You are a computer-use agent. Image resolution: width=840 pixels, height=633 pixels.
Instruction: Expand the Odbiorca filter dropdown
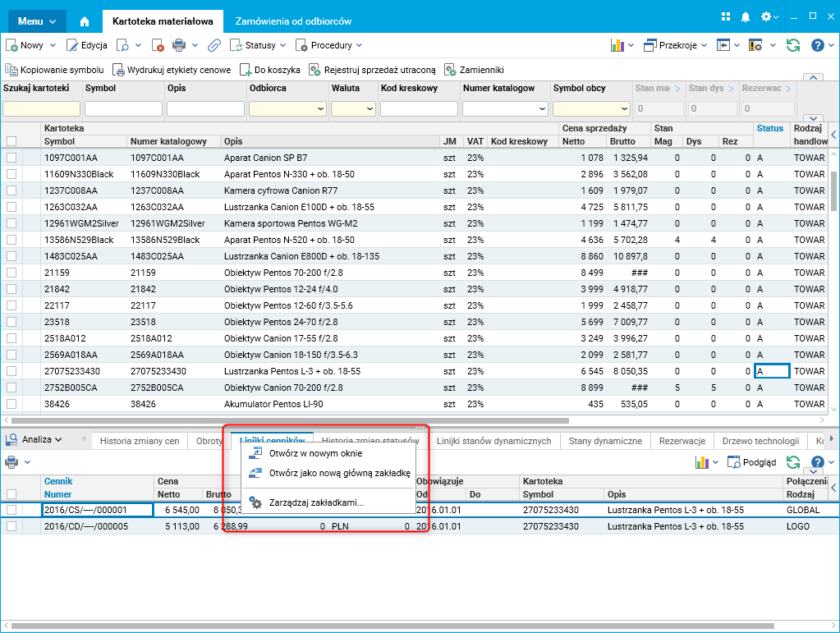click(x=319, y=108)
